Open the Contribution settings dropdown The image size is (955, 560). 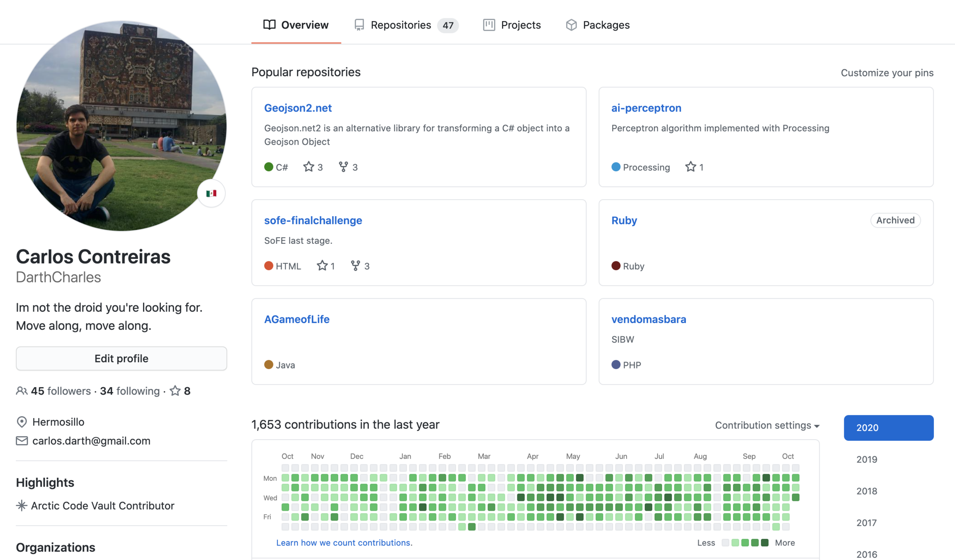(x=767, y=425)
